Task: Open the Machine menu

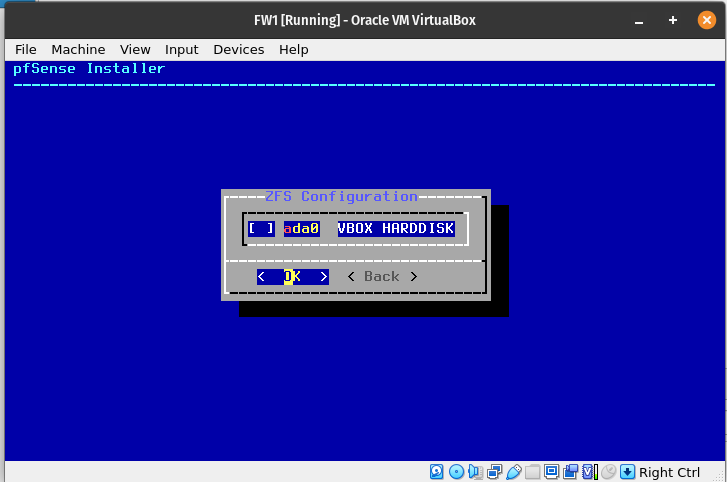Action: click(x=78, y=50)
